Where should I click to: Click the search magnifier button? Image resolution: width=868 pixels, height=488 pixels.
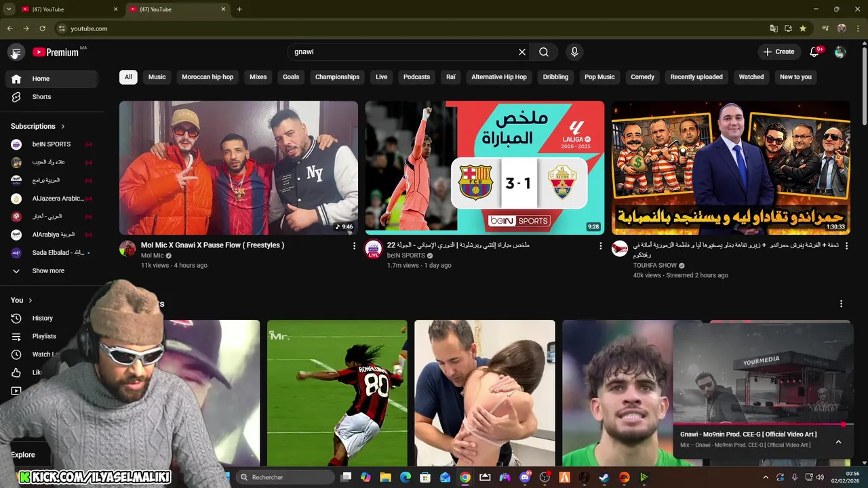coord(544,52)
